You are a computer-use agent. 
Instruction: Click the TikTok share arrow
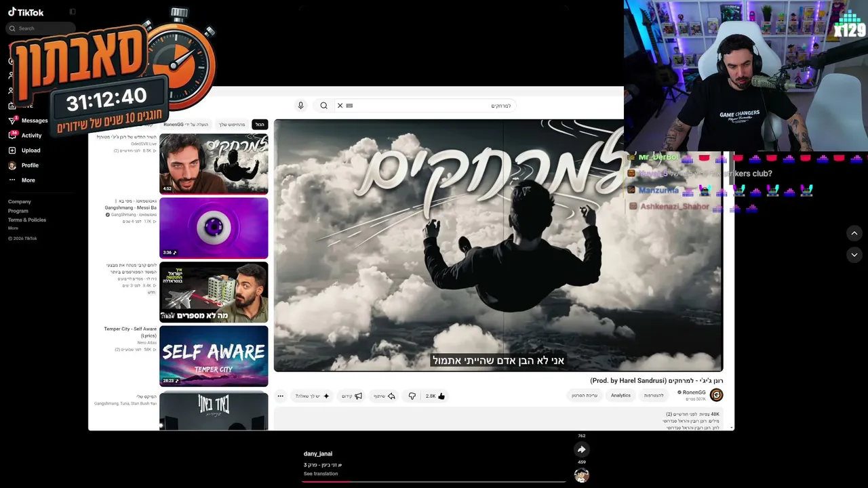(581, 449)
